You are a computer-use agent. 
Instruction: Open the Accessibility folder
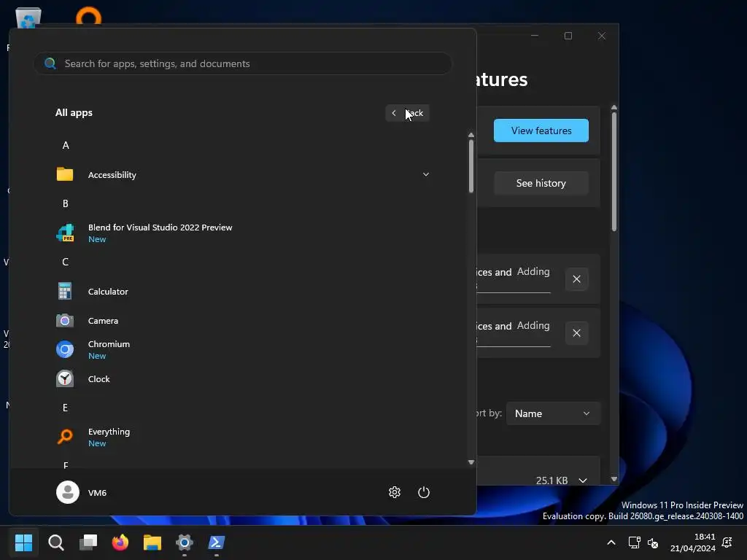(243, 175)
